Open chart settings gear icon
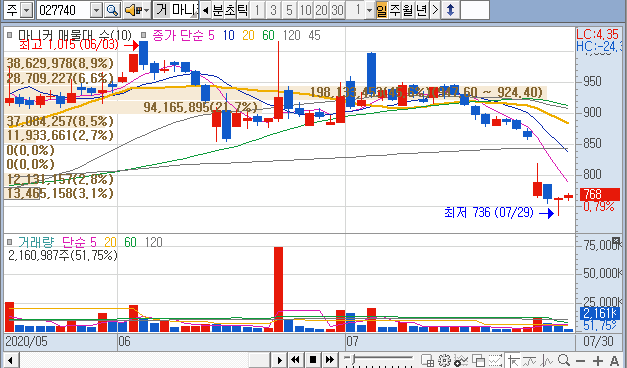The image size is (627, 368). point(444,361)
